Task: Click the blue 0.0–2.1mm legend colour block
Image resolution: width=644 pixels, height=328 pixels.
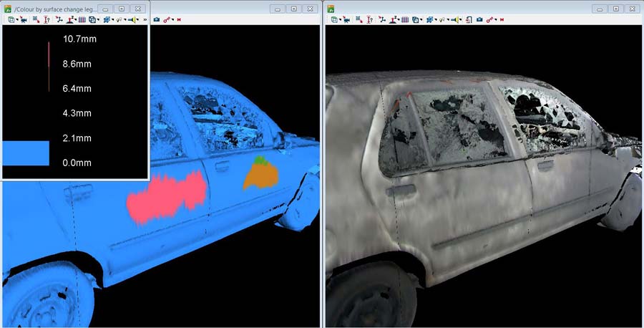Action: pyautogui.click(x=26, y=153)
